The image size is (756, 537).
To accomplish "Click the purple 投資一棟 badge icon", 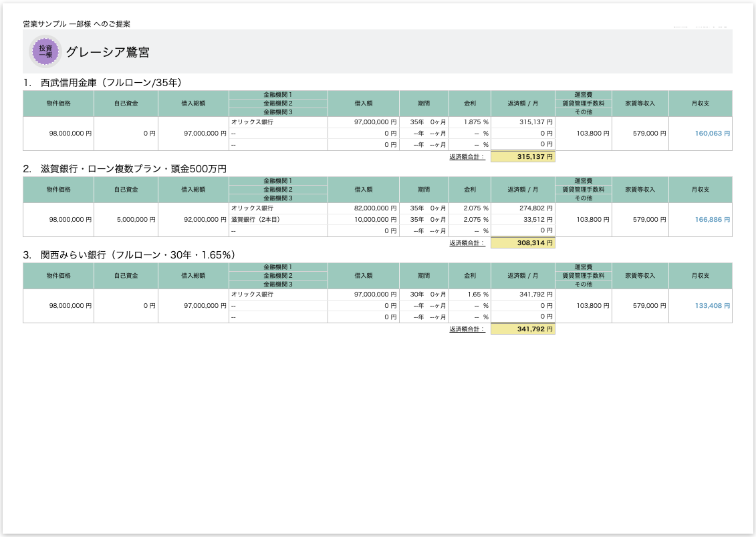I will click(x=45, y=51).
